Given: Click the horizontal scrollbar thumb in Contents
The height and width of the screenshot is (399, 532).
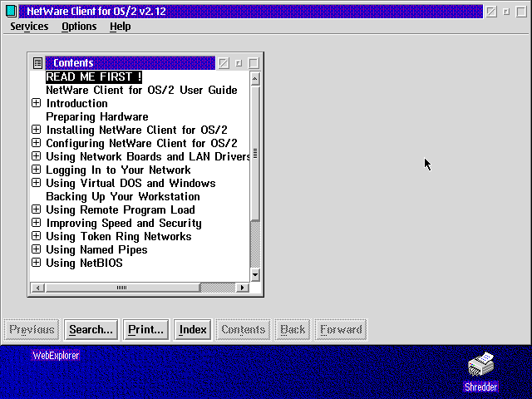Looking at the screenshot, I should click(x=122, y=288).
